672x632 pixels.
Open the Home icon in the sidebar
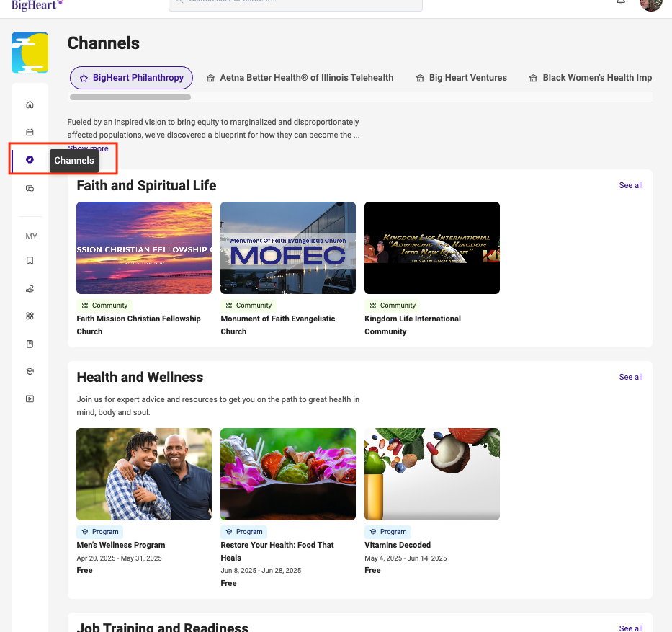point(30,104)
